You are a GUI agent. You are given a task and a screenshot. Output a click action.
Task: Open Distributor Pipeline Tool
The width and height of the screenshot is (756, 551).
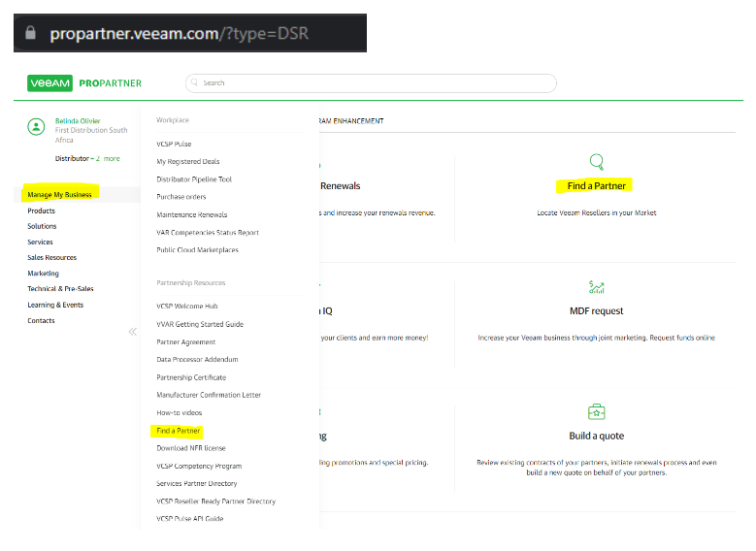(x=194, y=179)
